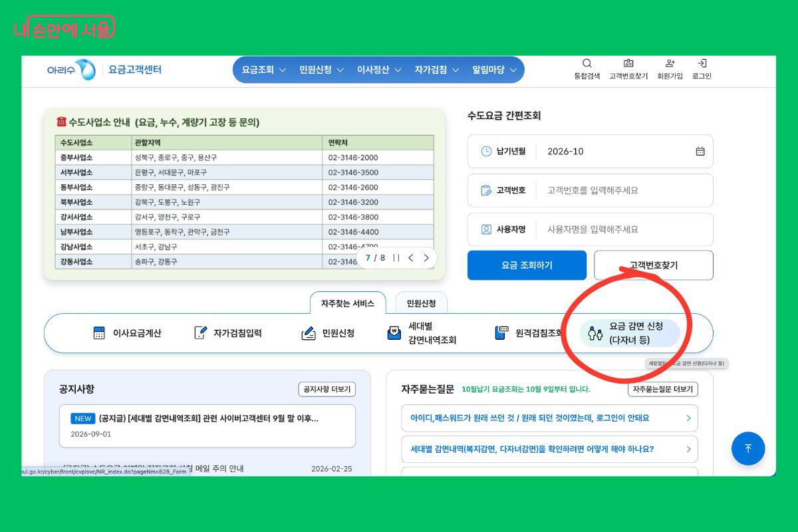Open 이사요금계산 service
This screenshot has height=532, width=798.
pyautogui.click(x=127, y=333)
